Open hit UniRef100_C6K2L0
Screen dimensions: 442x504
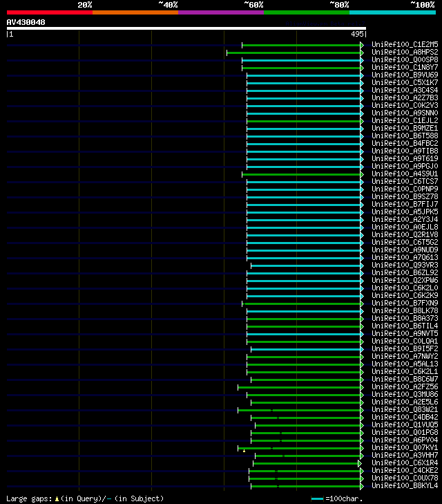pyautogui.click(x=405, y=288)
